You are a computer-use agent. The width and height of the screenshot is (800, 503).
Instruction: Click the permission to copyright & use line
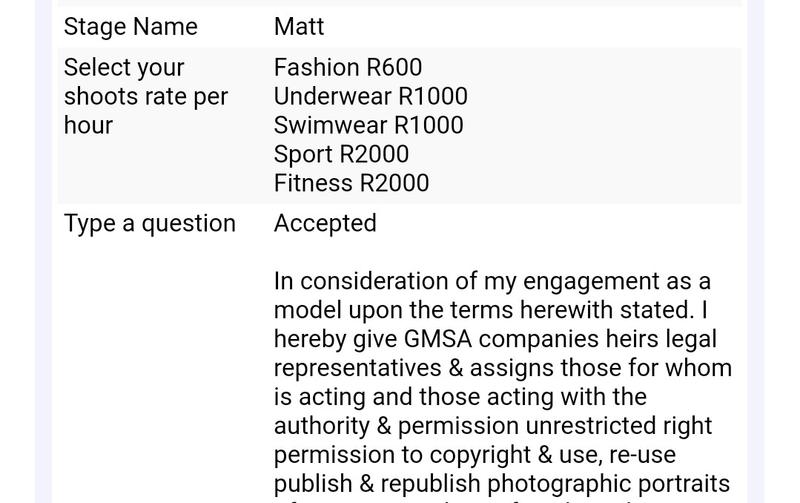(475, 455)
